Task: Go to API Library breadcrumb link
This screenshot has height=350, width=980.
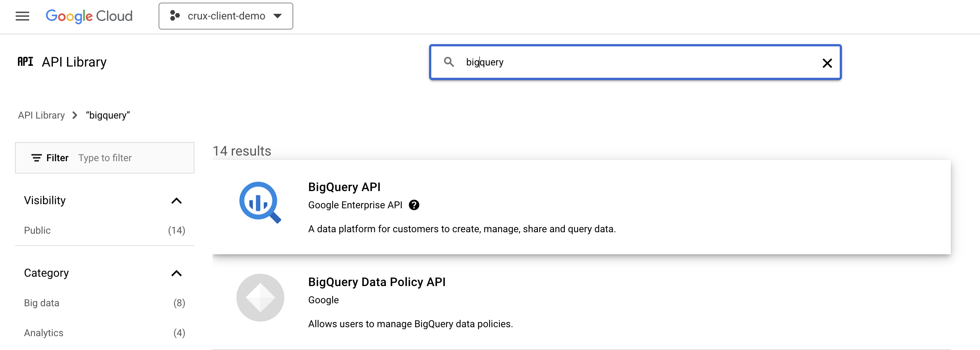Action: [41, 115]
